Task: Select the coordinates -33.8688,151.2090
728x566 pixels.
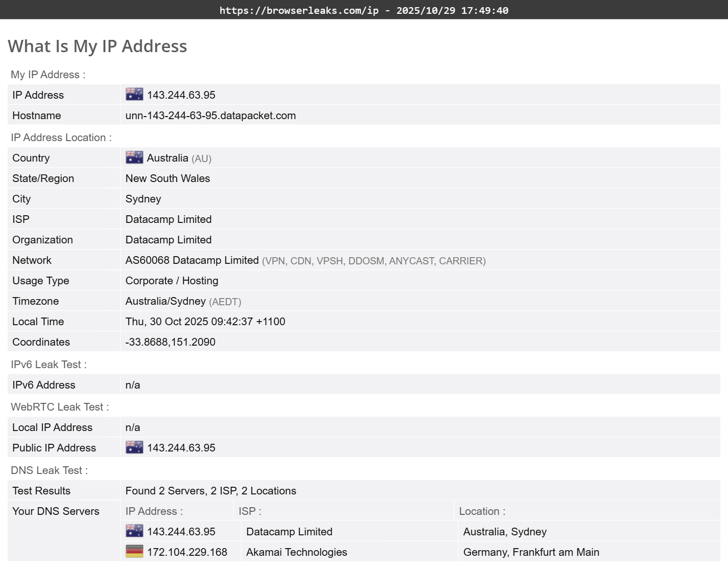Action: [170, 342]
